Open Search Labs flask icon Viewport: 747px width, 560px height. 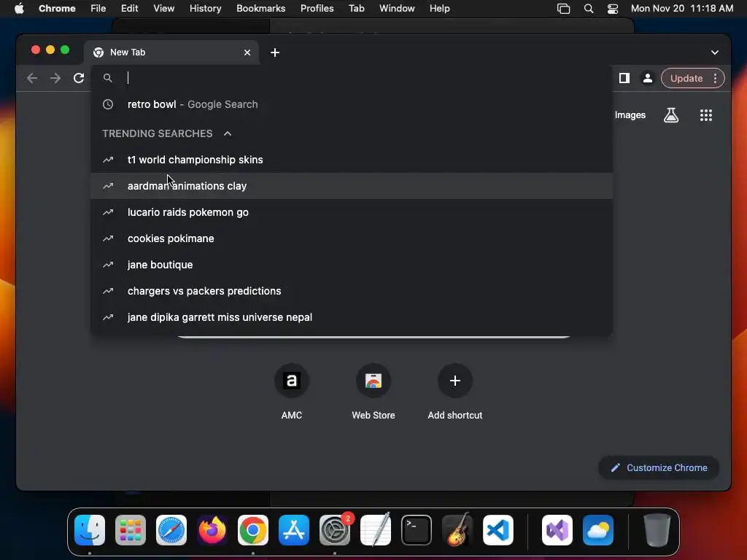click(671, 114)
